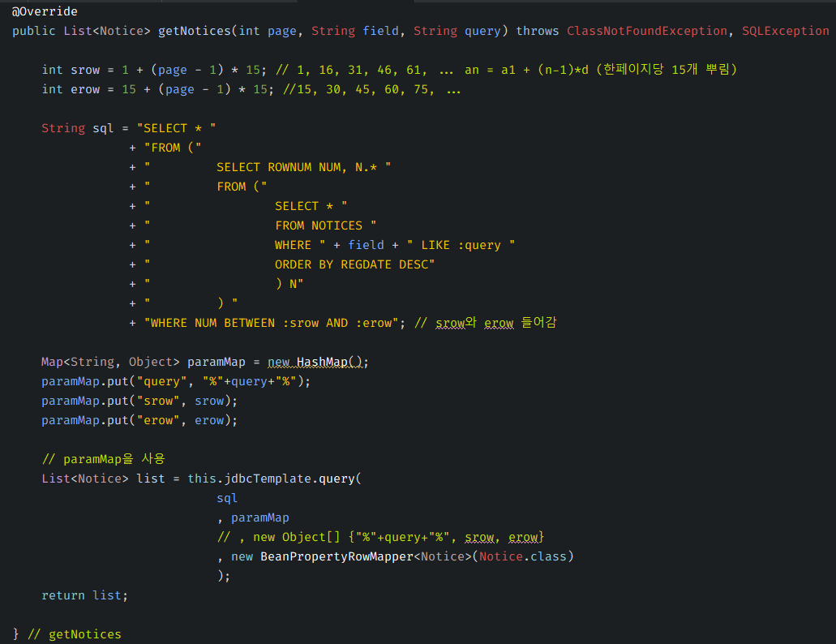Click the 'String sql' declaration

(77, 128)
